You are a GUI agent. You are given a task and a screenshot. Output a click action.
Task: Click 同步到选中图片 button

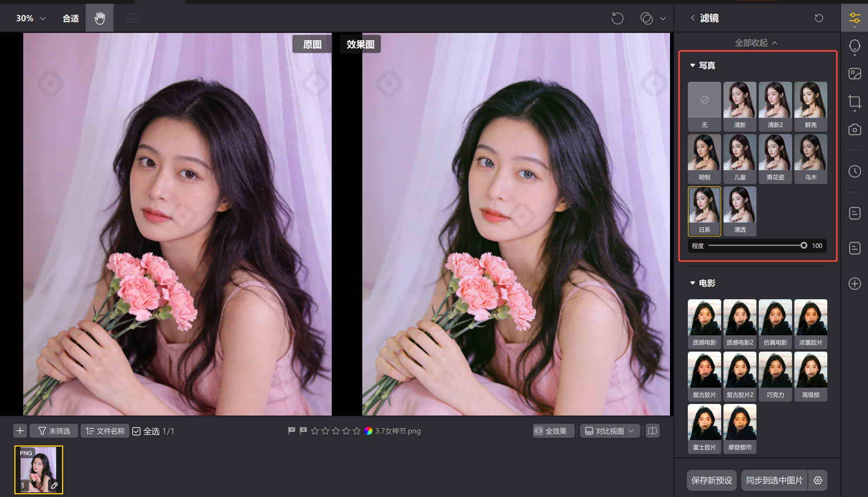pyautogui.click(x=774, y=480)
